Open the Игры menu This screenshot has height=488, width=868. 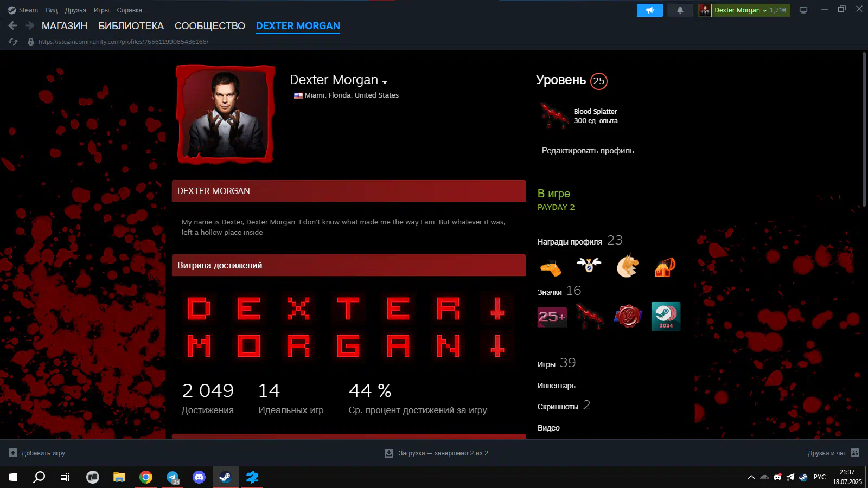coord(101,10)
